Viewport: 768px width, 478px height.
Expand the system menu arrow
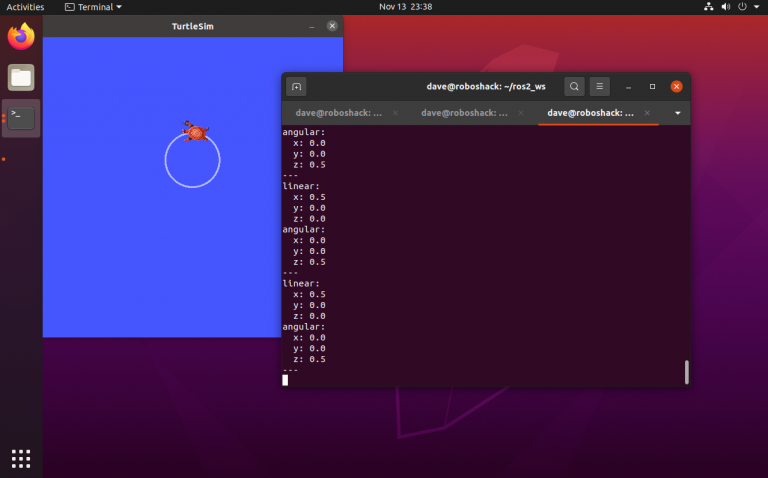point(759,7)
